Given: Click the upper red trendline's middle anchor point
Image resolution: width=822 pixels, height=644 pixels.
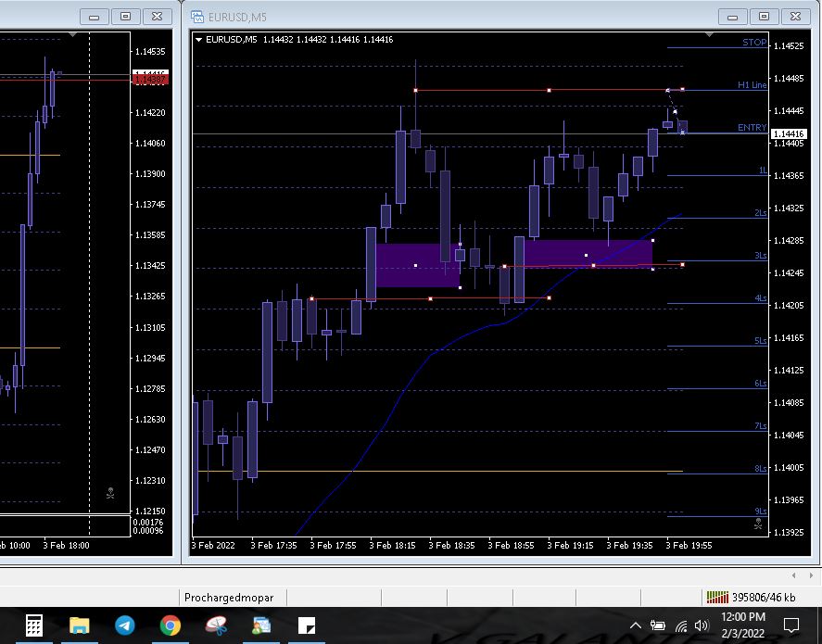Looking at the screenshot, I should tap(549, 90).
